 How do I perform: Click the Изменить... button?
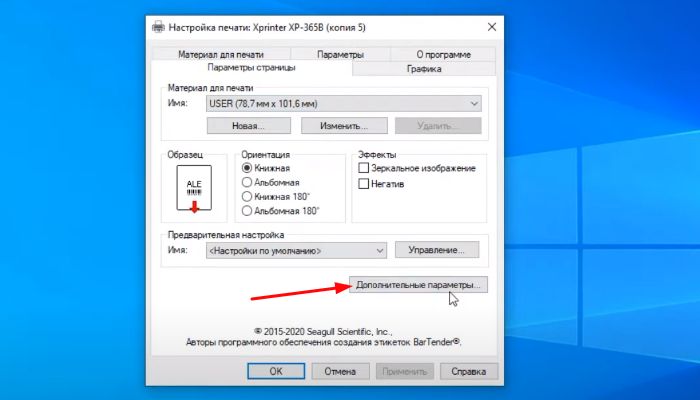coord(344,126)
